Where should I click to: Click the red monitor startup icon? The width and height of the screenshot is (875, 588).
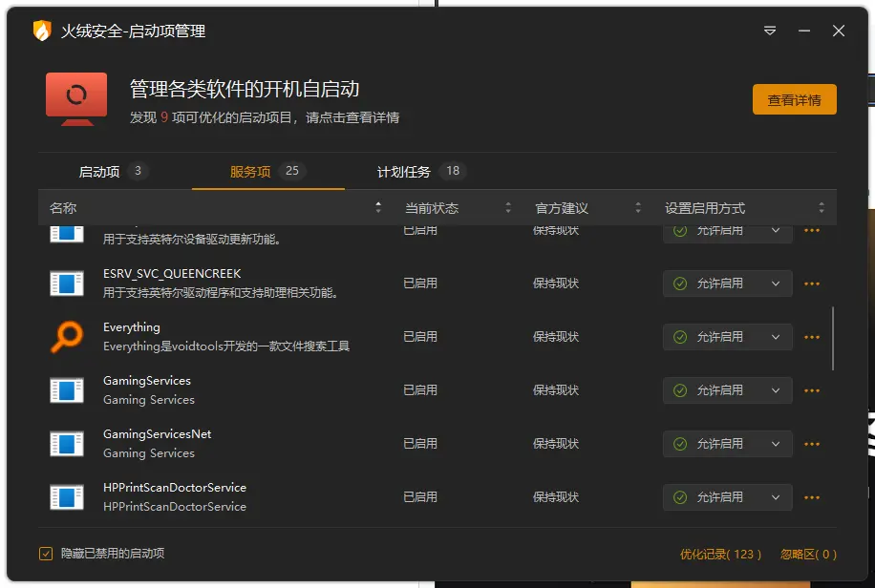click(76, 98)
